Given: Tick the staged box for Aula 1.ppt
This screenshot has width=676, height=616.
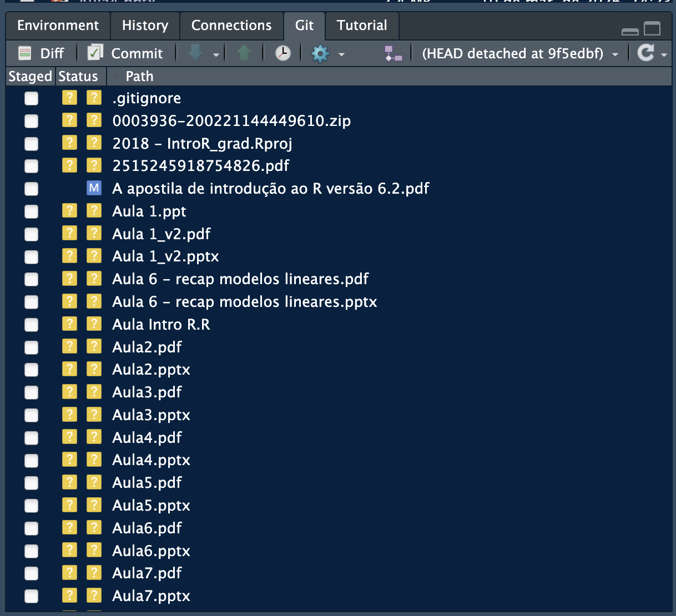Looking at the screenshot, I should pyautogui.click(x=31, y=211).
